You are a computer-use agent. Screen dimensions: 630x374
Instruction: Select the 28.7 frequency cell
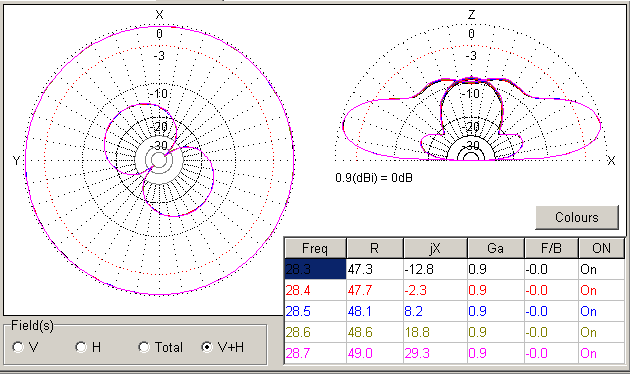coord(315,353)
